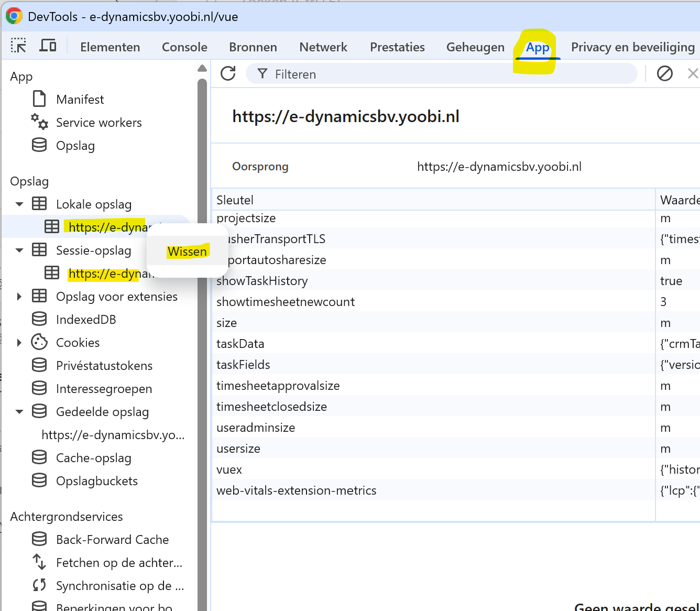
Task: Choose Wissen in the context menu
Action: [187, 252]
